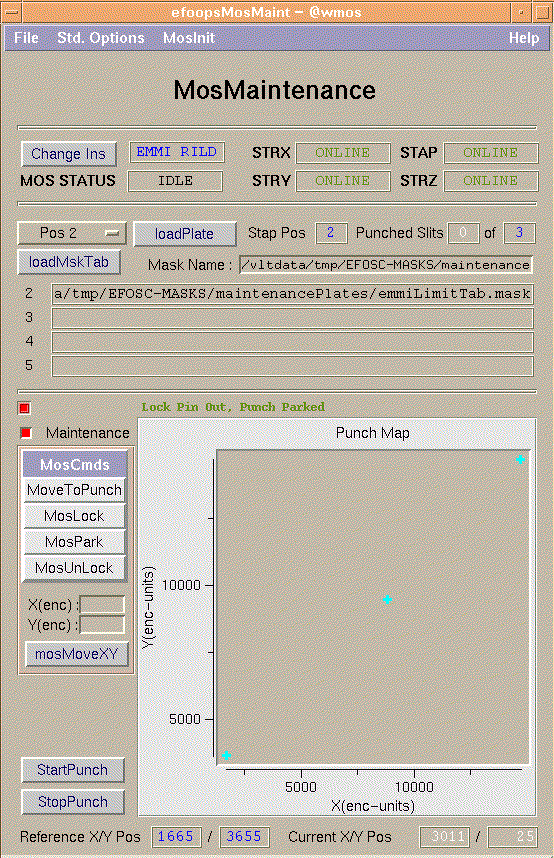Click the Y(enc) input field

click(x=102, y=625)
